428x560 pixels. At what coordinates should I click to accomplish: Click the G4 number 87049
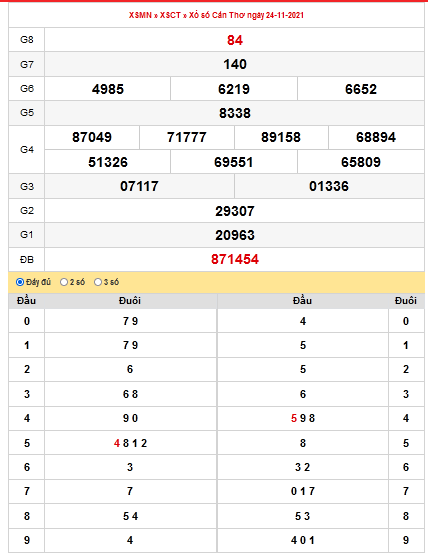click(92, 137)
